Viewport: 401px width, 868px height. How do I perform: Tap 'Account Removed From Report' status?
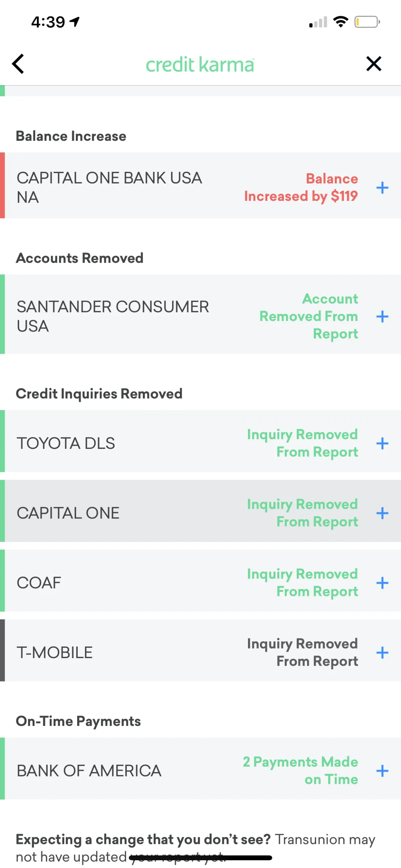pyautogui.click(x=308, y=316)
